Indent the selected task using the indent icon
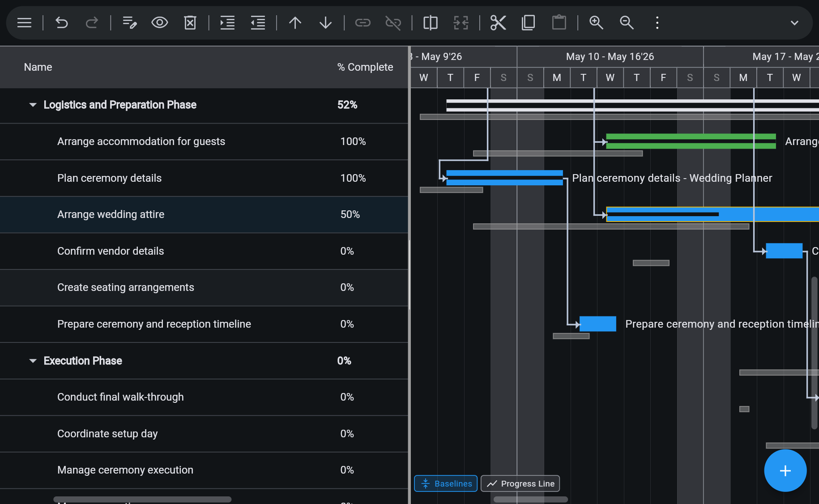819x504 pixels. coord(227,23)
